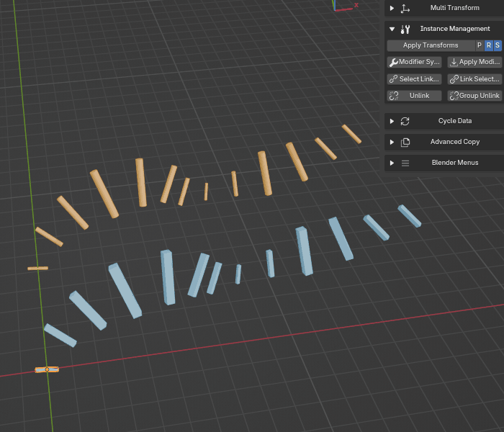
Task: Click the Apply Transforms button
Action: click(x=431, y=45)
